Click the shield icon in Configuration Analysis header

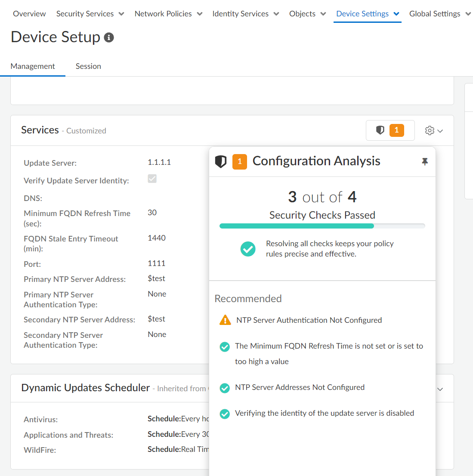point(221,161)
